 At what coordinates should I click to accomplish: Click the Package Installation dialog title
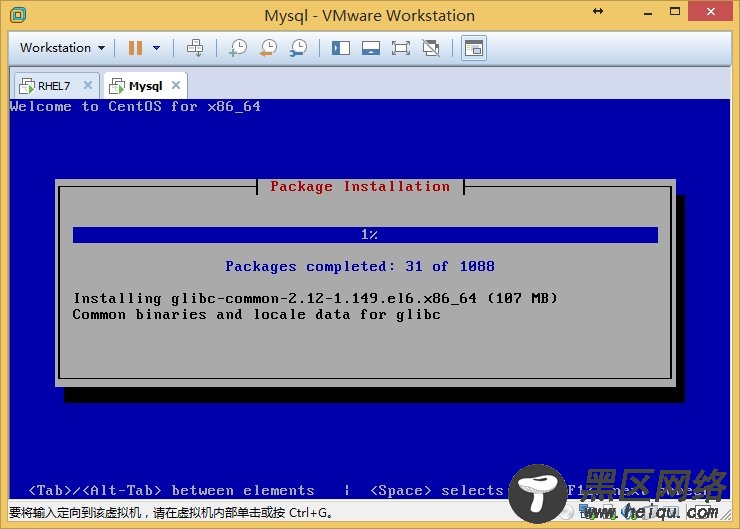click(x=360, y=186)
